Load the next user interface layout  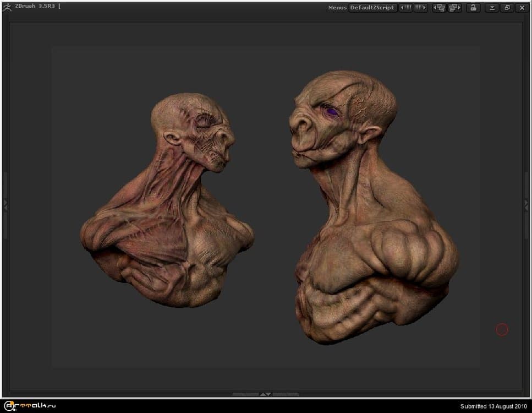[454, 8]
